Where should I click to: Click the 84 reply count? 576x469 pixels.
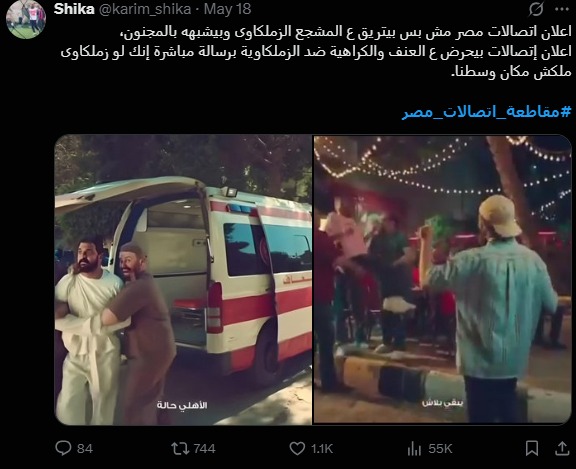[x=85, y=449]
